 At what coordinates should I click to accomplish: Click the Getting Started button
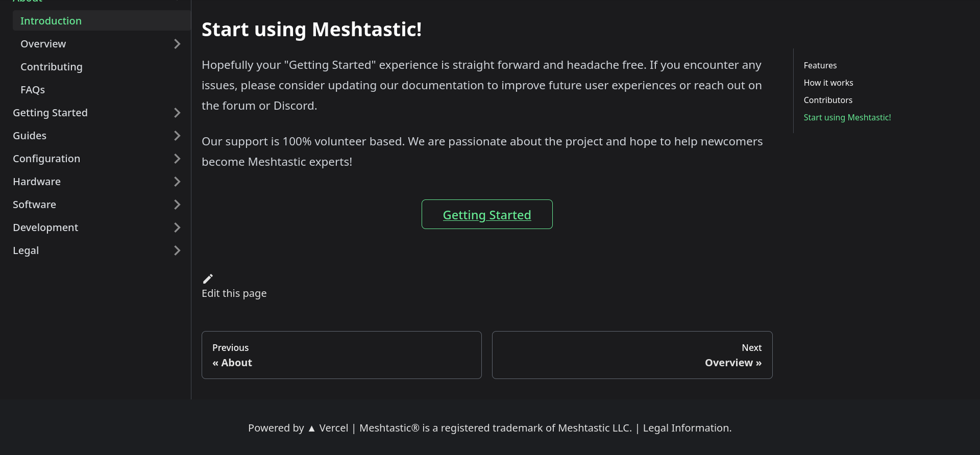[486, 215]
